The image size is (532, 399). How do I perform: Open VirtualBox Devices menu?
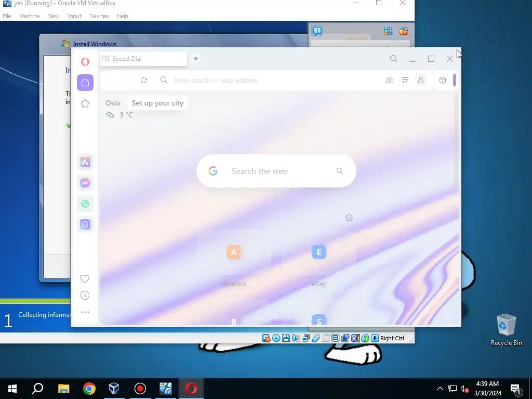point(99,16)
